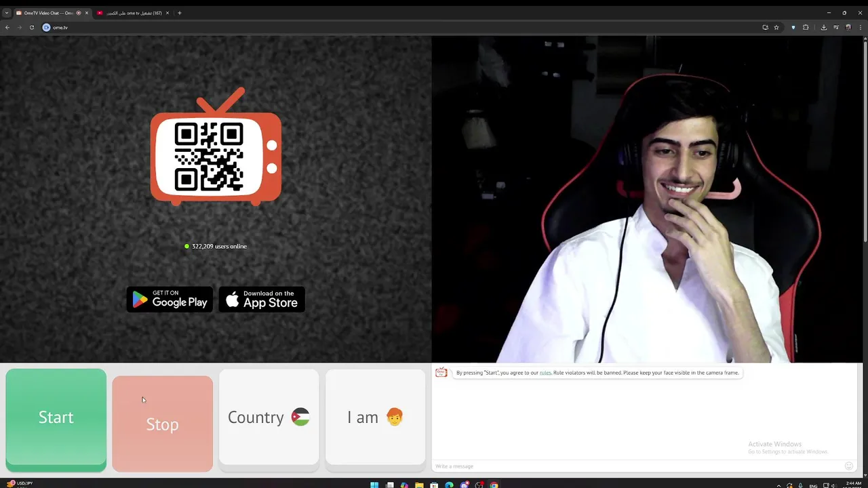Open Google Chrome from the taskbar
This screenshot has height=488, width=868.
tap(494, 485)
